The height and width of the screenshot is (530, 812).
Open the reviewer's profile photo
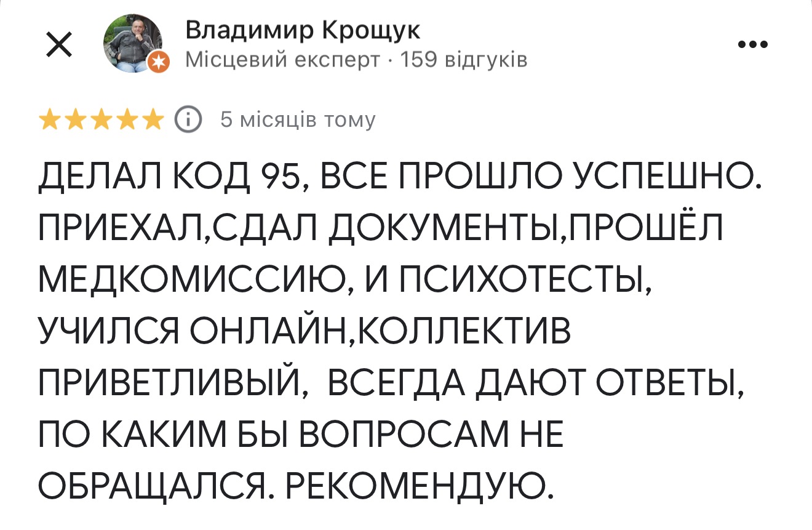pos(132,43)
